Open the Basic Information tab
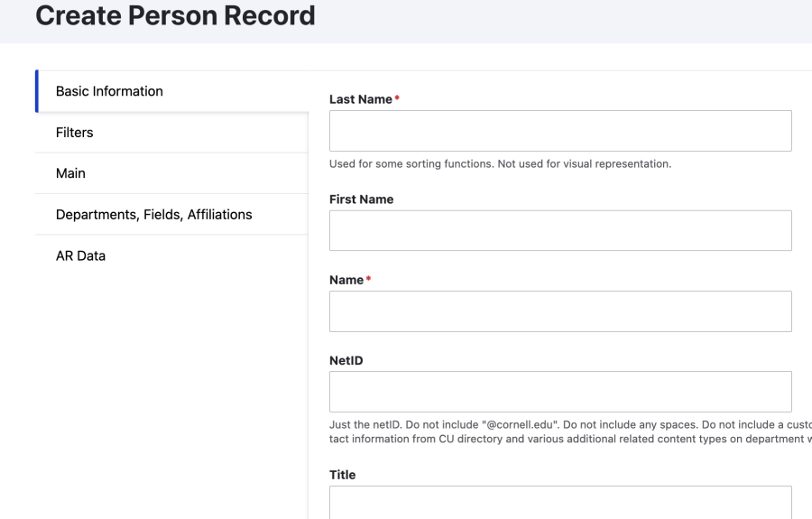Image resolution: width=812 pixels, height=519 pixels. [109, 91]
